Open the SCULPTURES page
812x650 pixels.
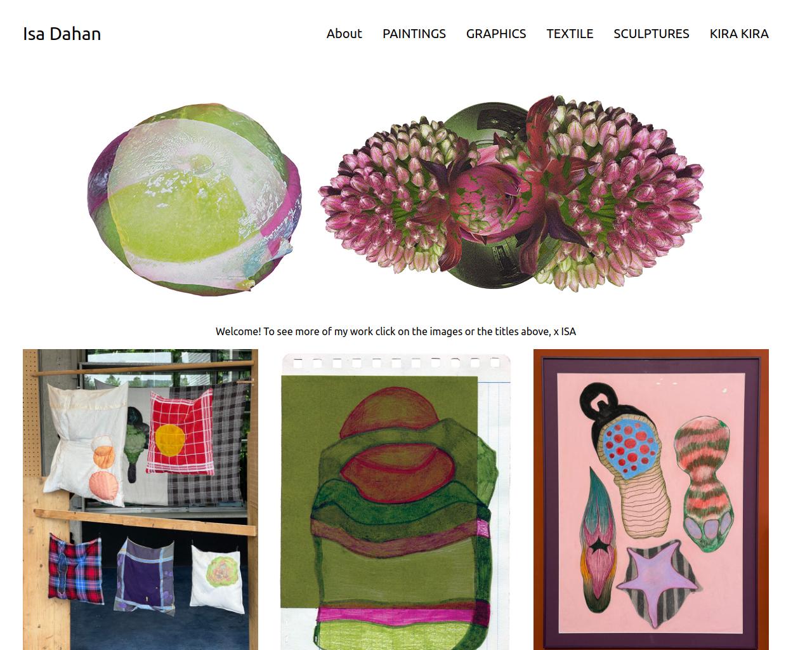(651, 34)
